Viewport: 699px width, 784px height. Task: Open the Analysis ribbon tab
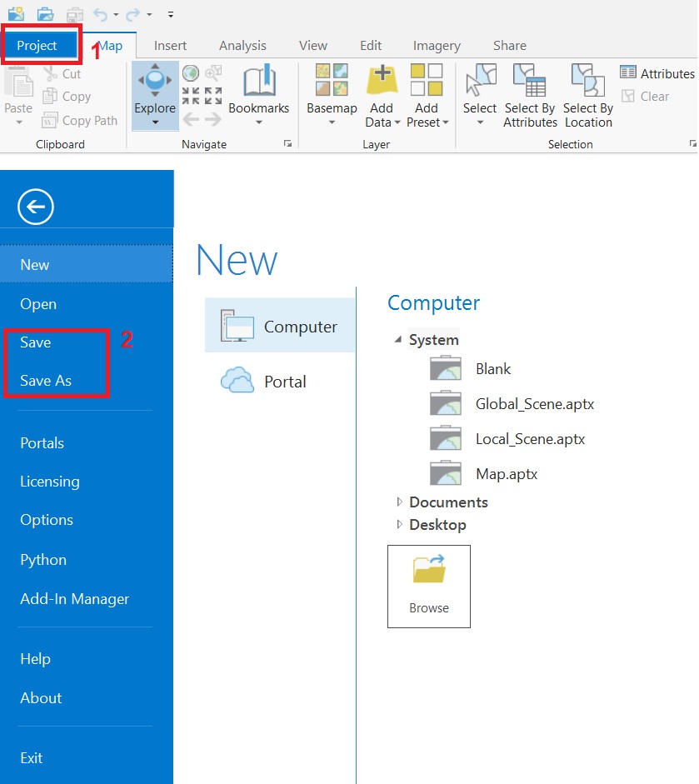click(x=242, y=45)
